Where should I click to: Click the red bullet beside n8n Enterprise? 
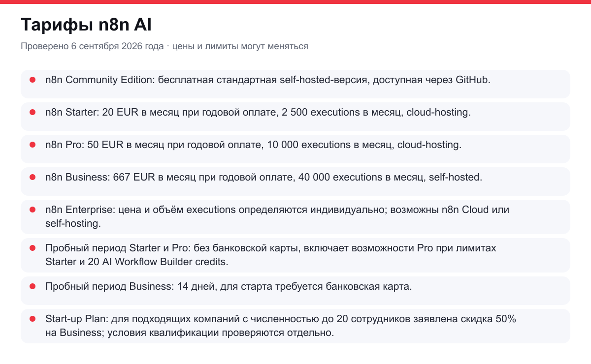pos(33,210)
